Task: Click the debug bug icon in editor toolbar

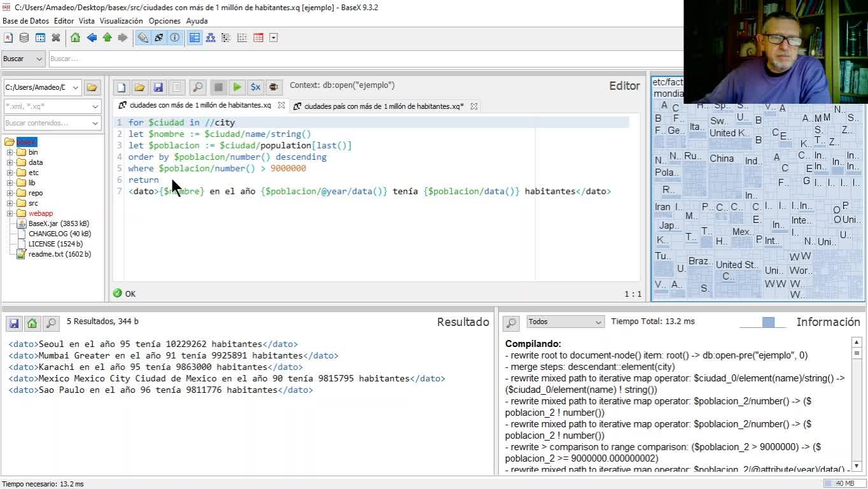Action: tap(274, 87)
